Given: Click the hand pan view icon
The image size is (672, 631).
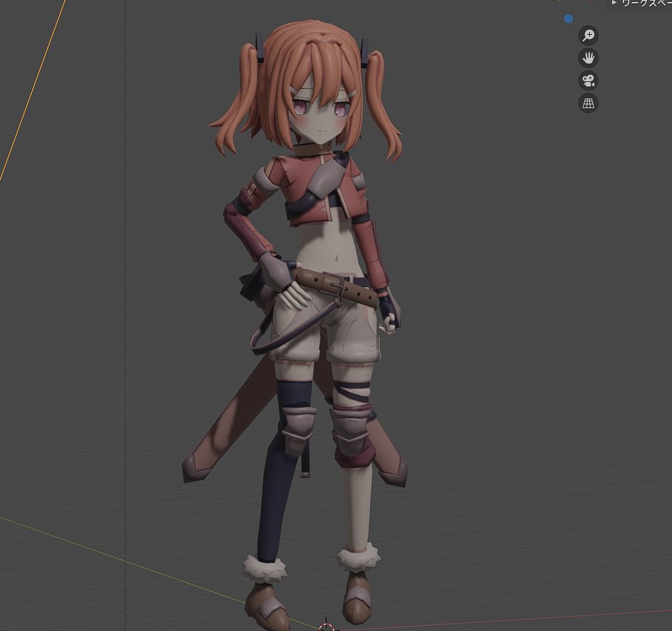Looking at the screenshot, I should pyautogui.click(x=588, y=58).
